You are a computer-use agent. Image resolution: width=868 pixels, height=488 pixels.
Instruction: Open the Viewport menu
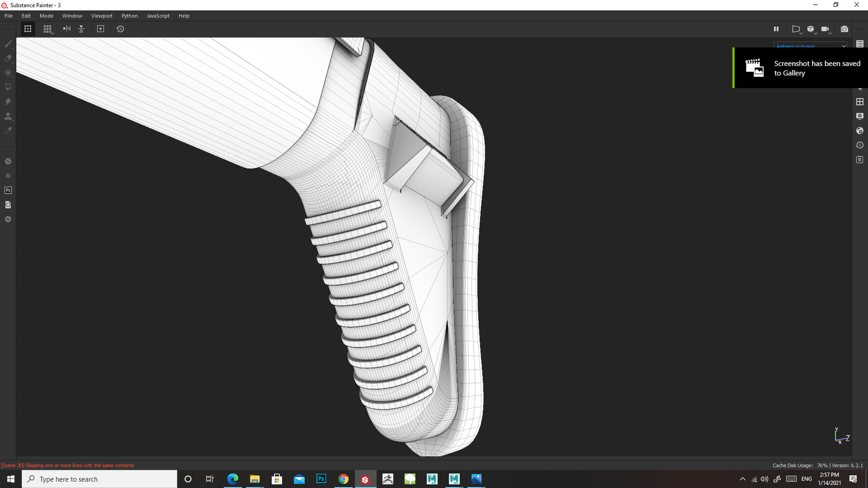tap(102, 16)
